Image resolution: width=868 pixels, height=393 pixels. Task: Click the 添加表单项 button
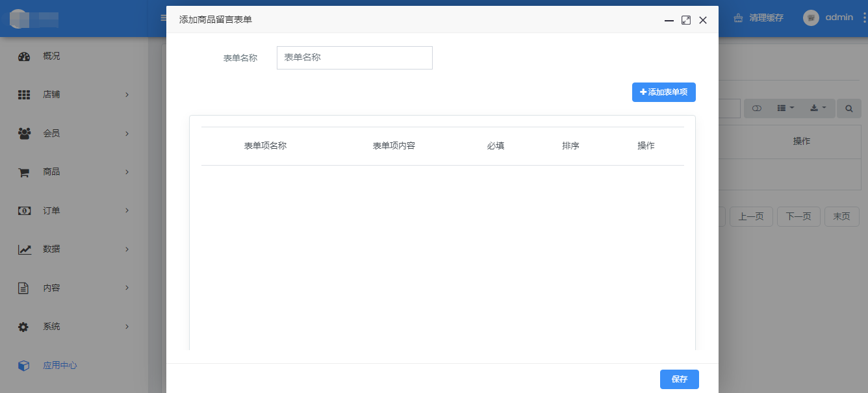[x=663, y=92]
